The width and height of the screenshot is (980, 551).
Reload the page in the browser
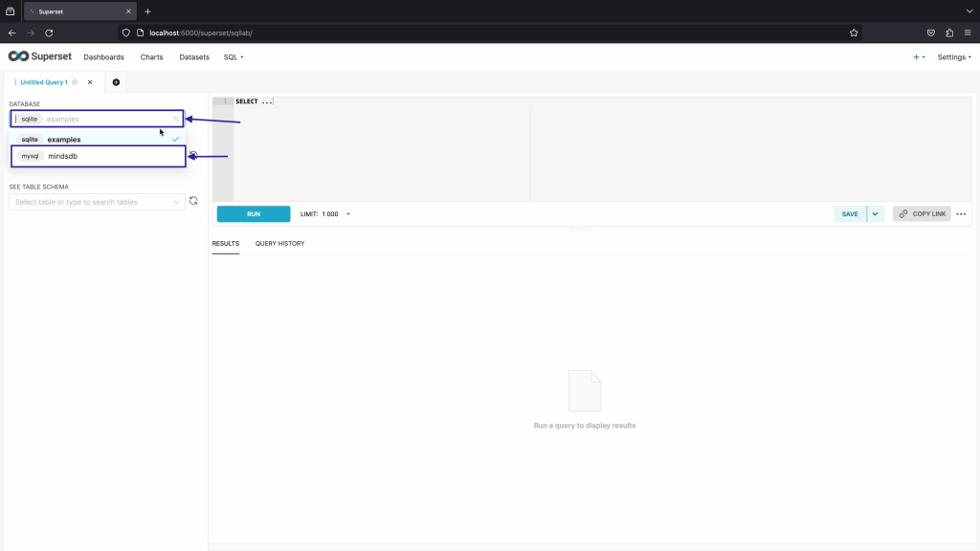click(x=49, y=33)
